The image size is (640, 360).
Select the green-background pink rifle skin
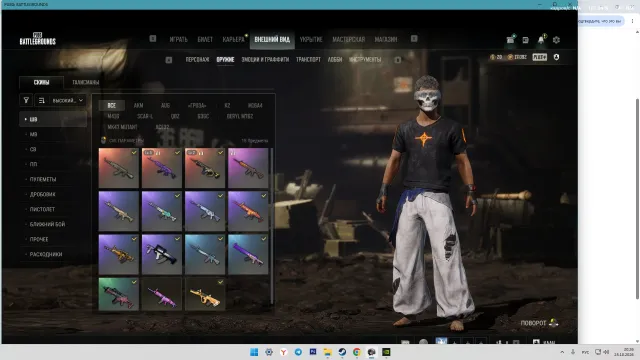pos(119,294)
